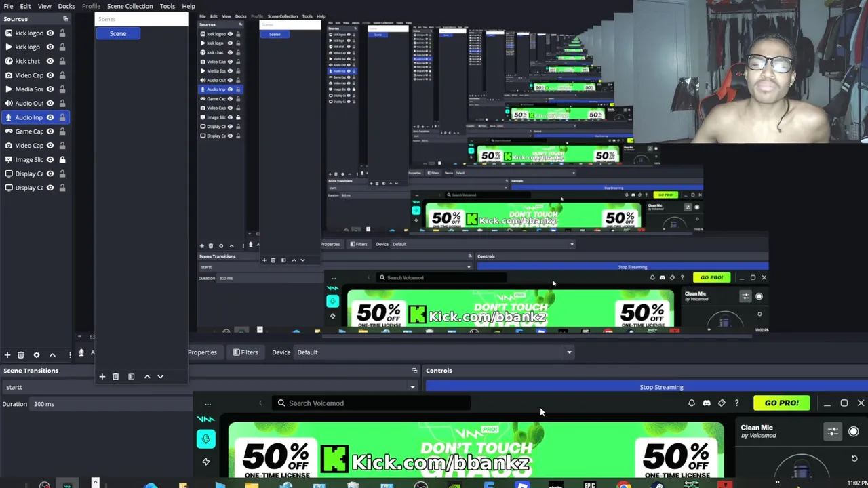Hide the kick chat browser source
Viewport: 868px width, 488px height.
pos(50,61)
